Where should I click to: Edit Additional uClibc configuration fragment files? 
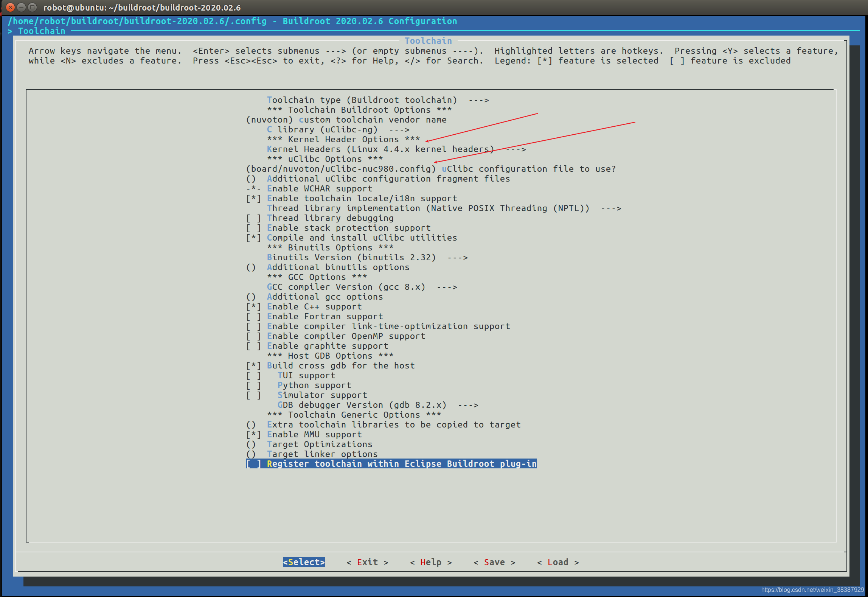click(x=378, y=179)
